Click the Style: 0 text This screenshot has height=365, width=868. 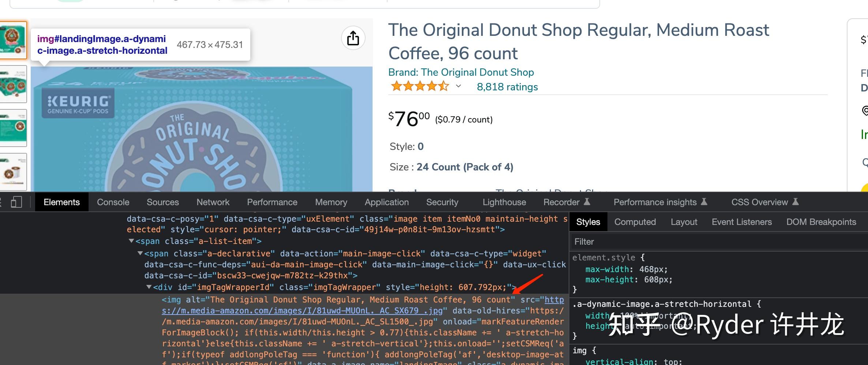[407, 147]
